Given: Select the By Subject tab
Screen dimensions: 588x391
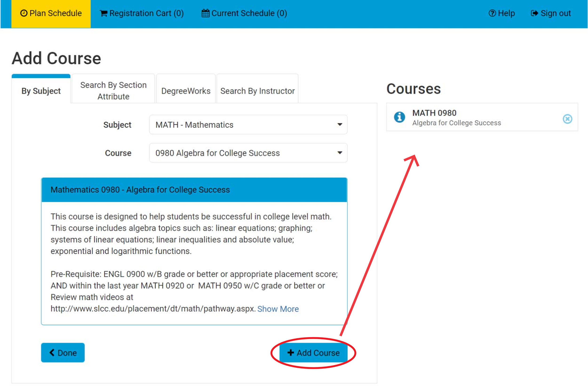Looking at the screenshot, I should pos(41,91).
